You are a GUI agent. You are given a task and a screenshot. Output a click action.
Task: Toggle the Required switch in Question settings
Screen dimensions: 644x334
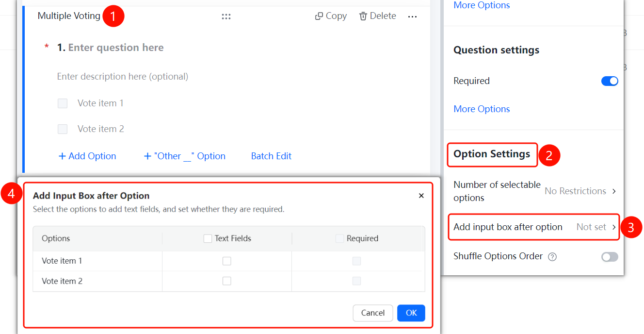click(610, 81)
